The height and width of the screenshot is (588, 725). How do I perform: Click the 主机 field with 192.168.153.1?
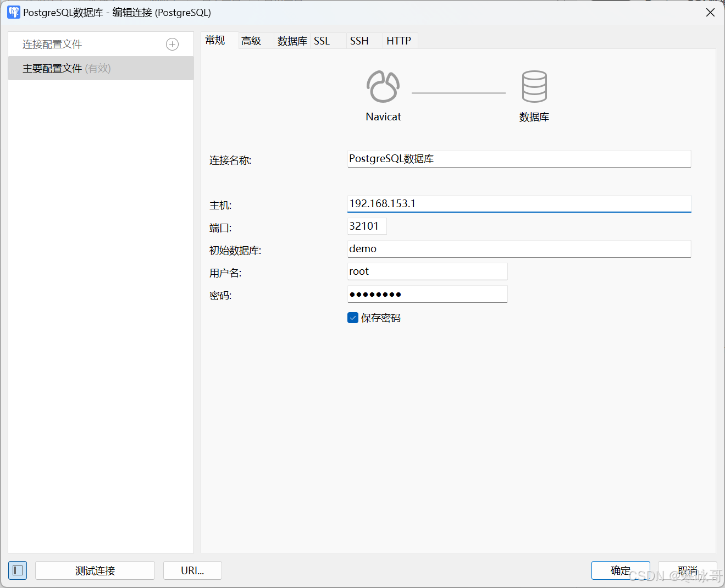pyautogui.click(x=519, y=204)
